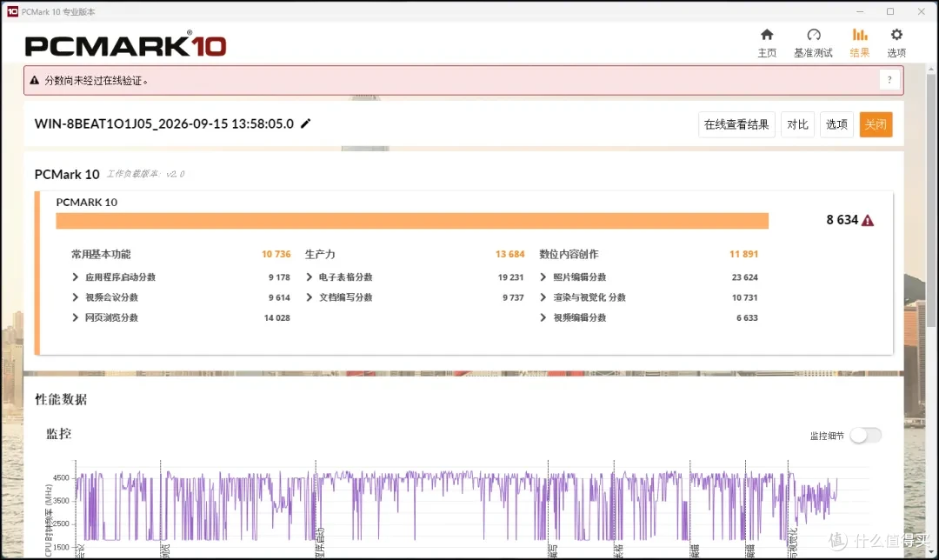Click the red warning triangle beside 8 634
Viewport: 939px width, 560px height.
[x=867, y=220]
